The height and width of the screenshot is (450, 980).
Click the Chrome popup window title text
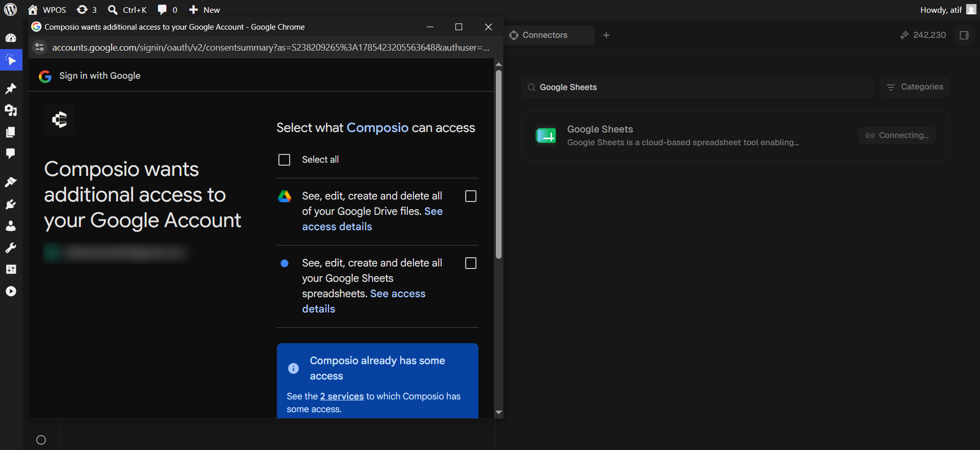tap(175, 27)
